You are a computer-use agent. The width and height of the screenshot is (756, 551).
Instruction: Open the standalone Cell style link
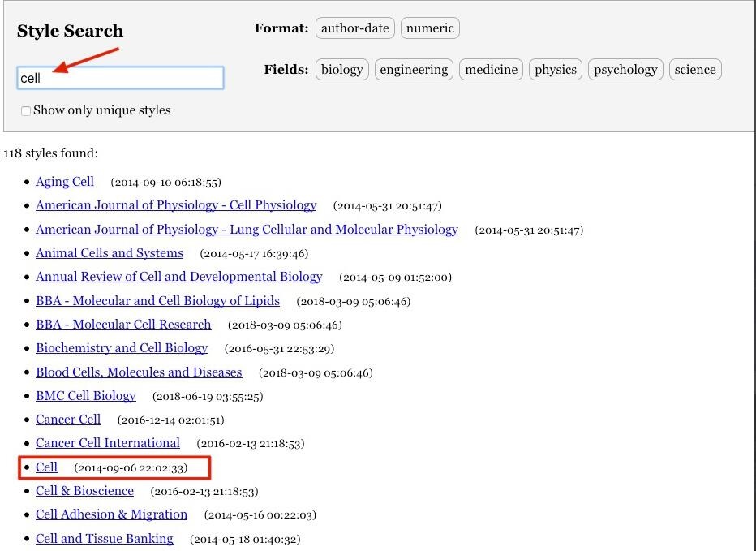46,467
